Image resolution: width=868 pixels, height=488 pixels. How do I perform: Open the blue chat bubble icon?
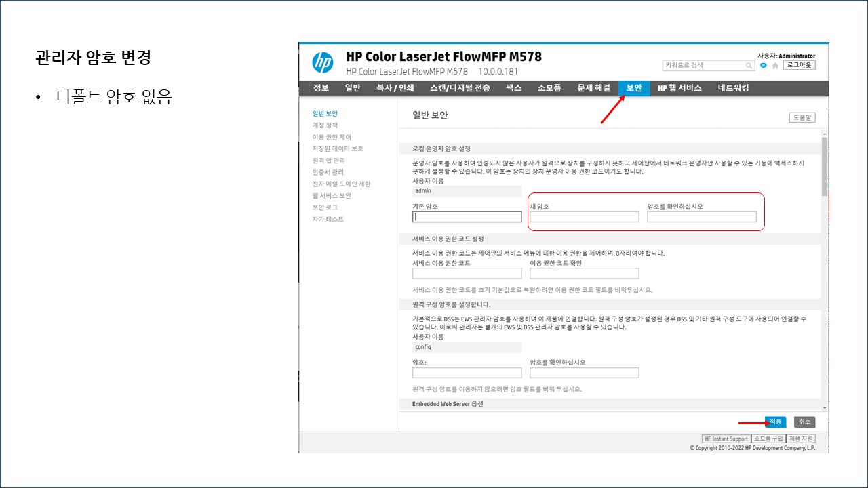click(x=764, y=66)
